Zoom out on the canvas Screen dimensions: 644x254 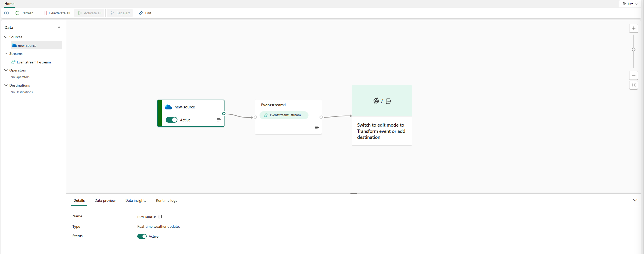pyautogui.click(x=634, y=75)
